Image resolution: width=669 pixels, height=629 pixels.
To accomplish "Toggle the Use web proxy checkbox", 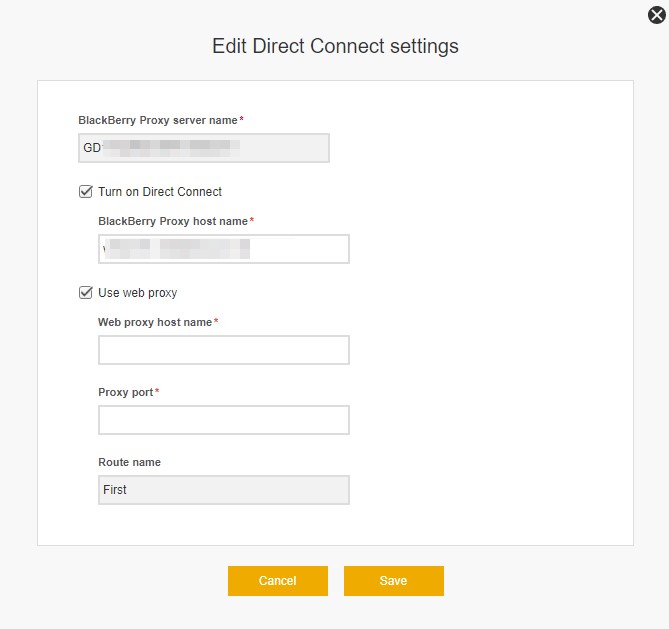I will 86,293.
